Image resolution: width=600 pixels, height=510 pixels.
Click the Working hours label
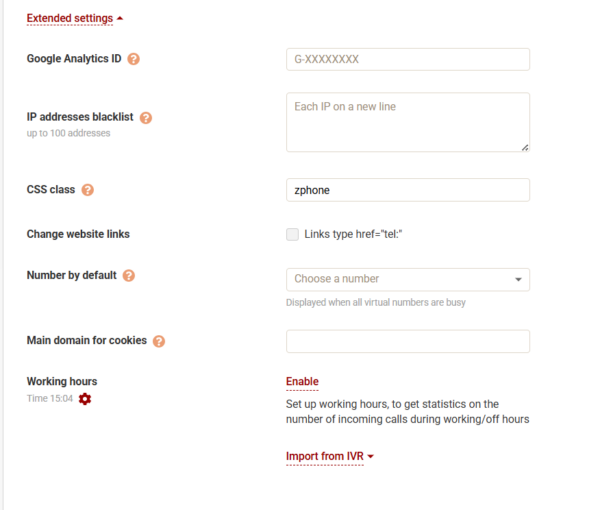(x=61, y=382)
